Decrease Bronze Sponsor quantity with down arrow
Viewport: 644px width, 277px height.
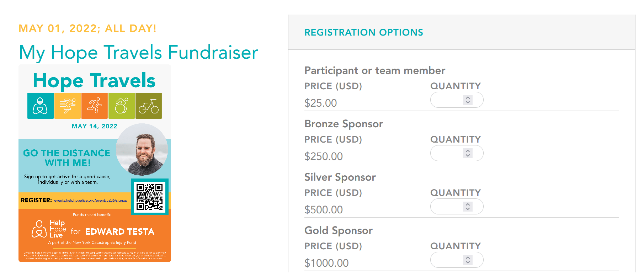[x=468, y=155]
